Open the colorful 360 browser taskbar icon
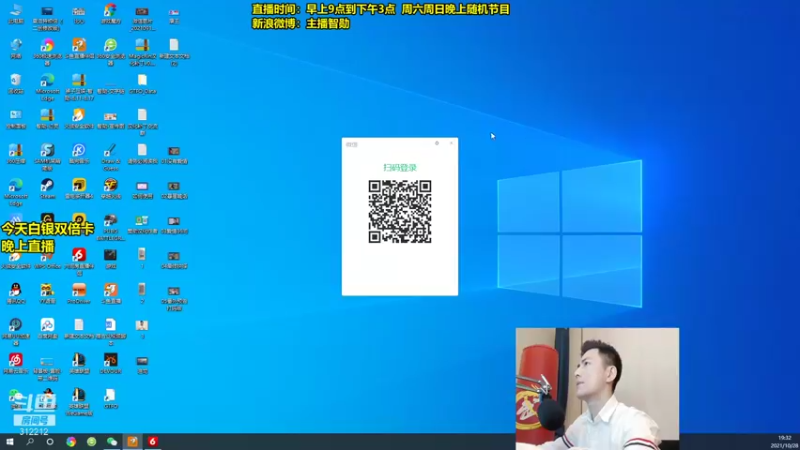Image resolution: width=800 pixels, height=450 pixels. [71, 441]
